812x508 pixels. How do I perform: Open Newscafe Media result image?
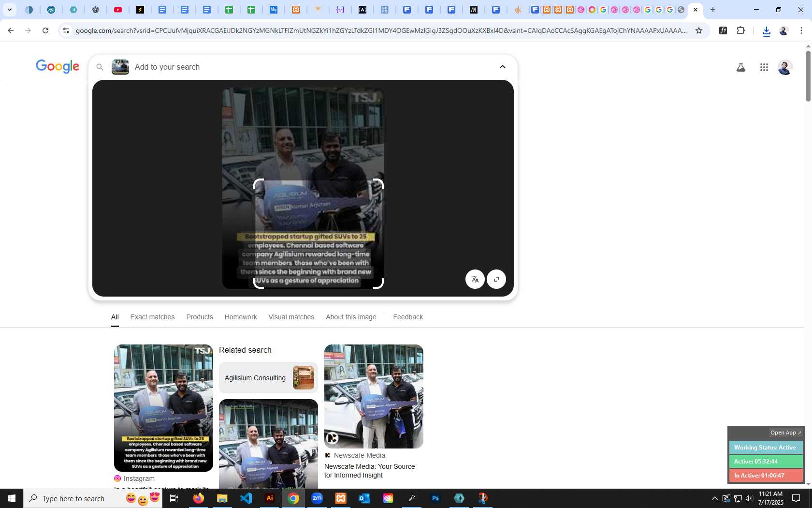[x=374, y=396]
